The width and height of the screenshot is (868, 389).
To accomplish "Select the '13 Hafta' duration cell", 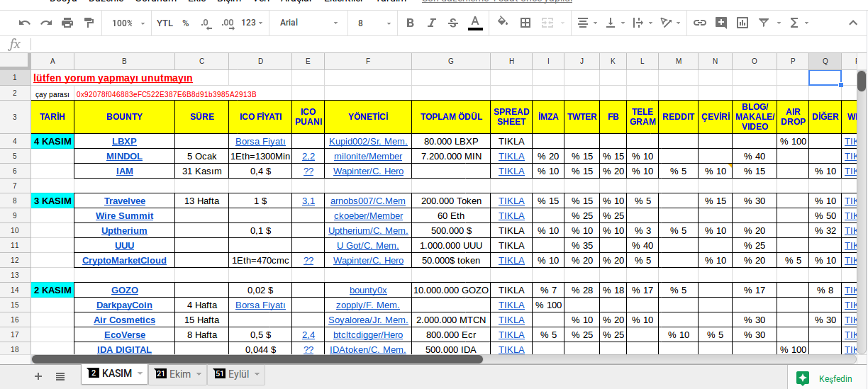I will click(201, 201).
